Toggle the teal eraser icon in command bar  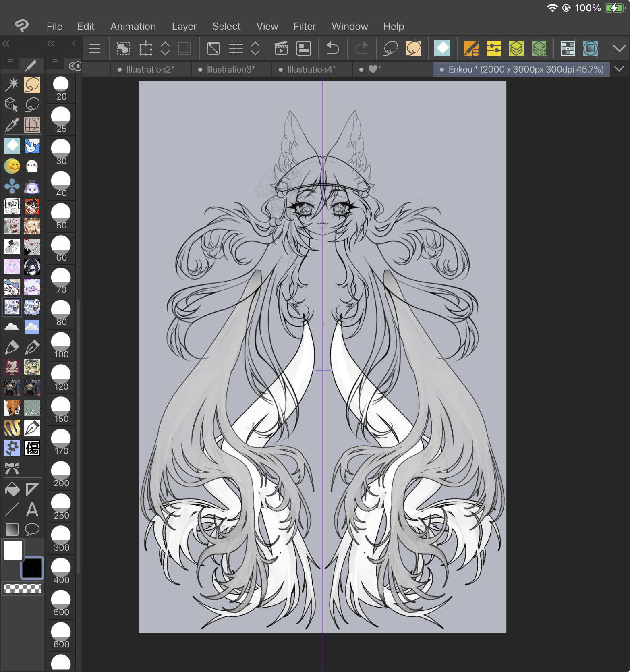(442, 49)
